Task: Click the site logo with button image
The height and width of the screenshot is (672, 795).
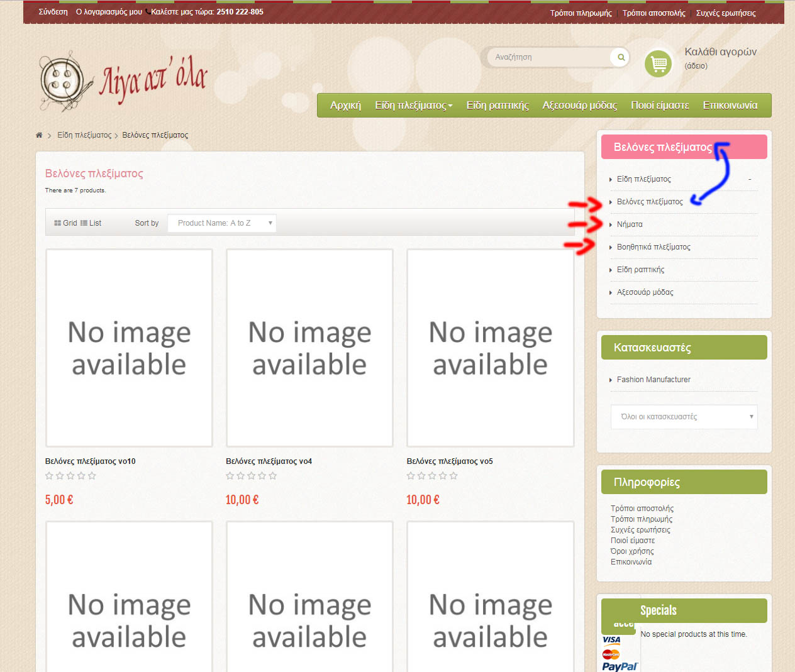Action: (x=123, y=80)
